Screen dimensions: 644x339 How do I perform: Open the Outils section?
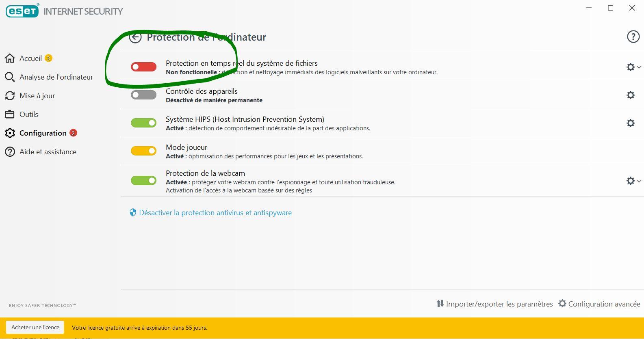(29, 114)
